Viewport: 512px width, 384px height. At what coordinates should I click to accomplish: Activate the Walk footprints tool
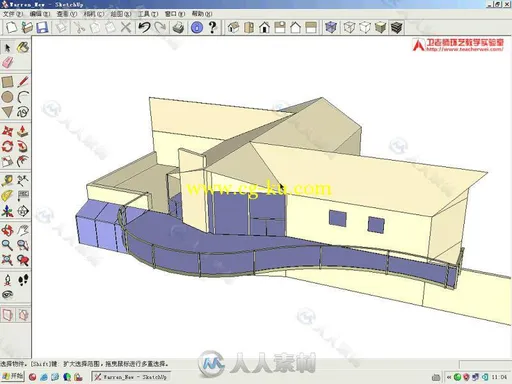pyautogui.click(x=23, y=280)
